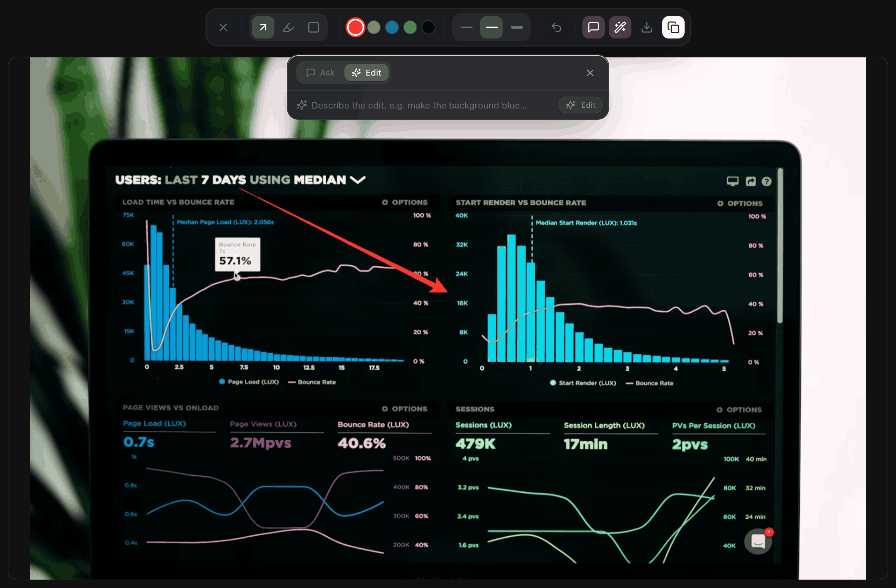Select the Bounce Rate (LUX) metric label
This screenshot has width=896, height=588.
(x=373, y=425)
